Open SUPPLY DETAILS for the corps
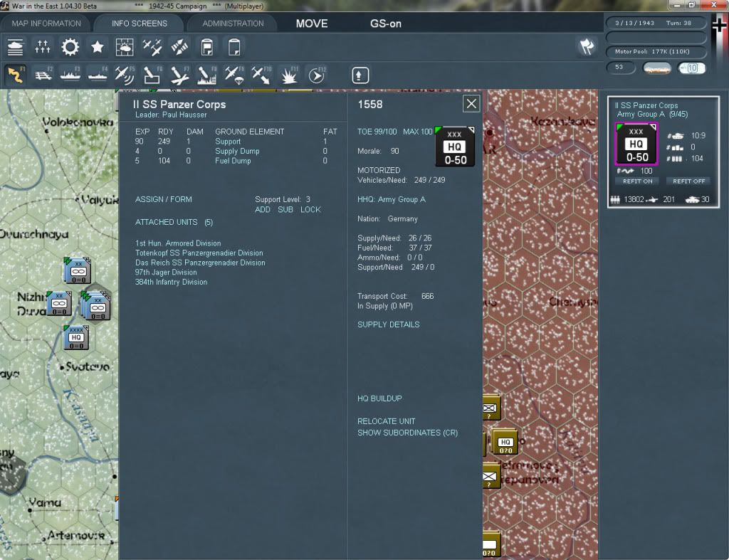 [x=388, y=324]
